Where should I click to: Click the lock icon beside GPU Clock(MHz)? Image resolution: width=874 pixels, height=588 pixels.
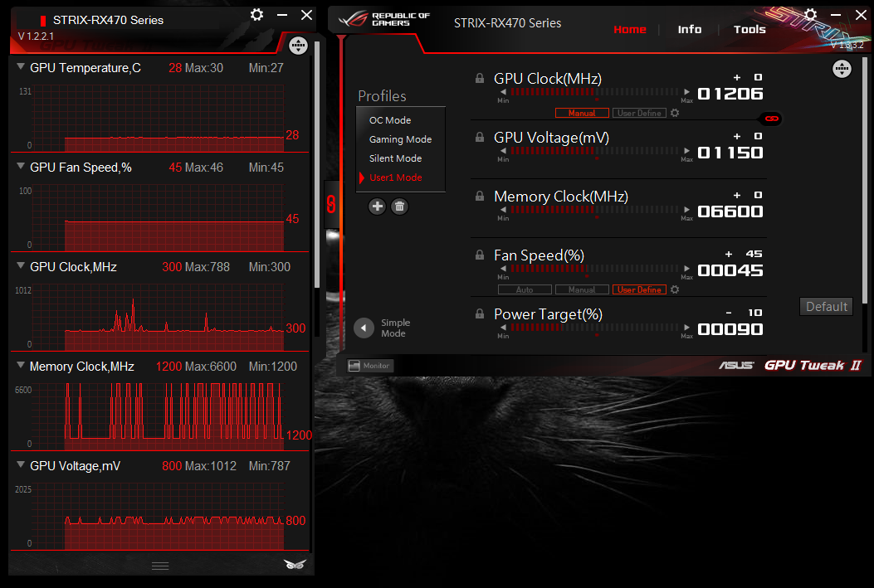(480, 79)
